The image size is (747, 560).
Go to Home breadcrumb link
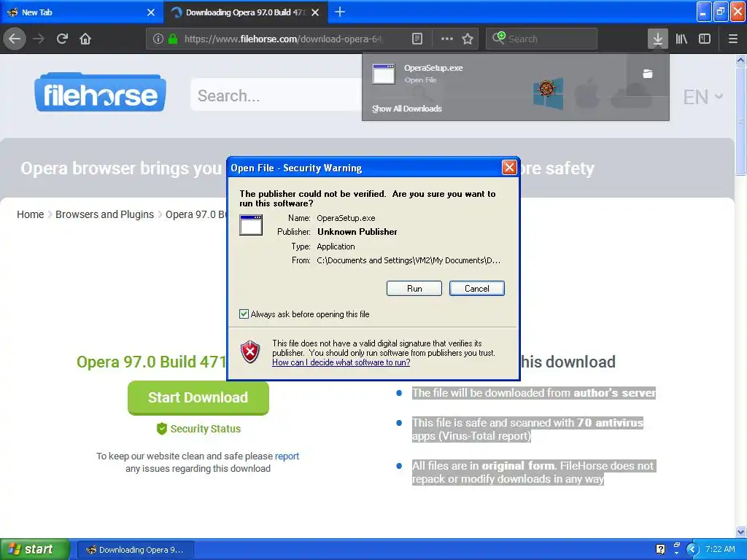pos(30,214)
